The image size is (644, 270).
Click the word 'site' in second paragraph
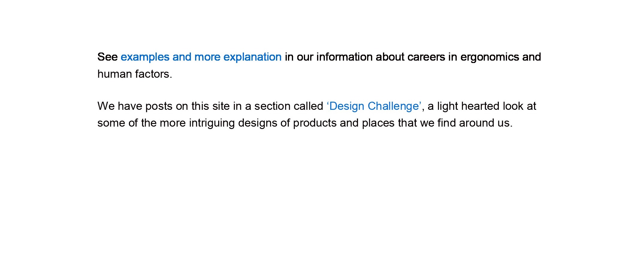point(221,106)
